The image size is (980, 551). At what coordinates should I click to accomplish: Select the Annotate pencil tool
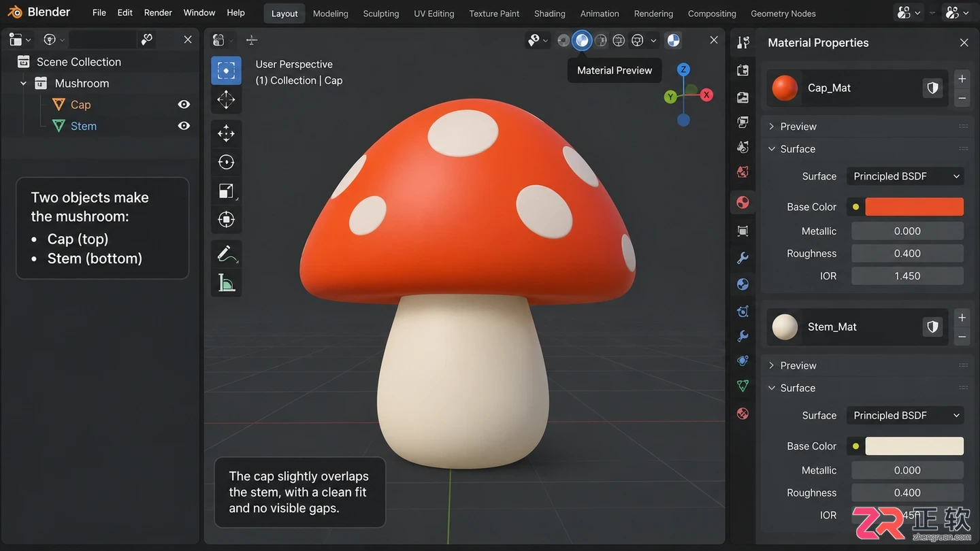[226, 254]
